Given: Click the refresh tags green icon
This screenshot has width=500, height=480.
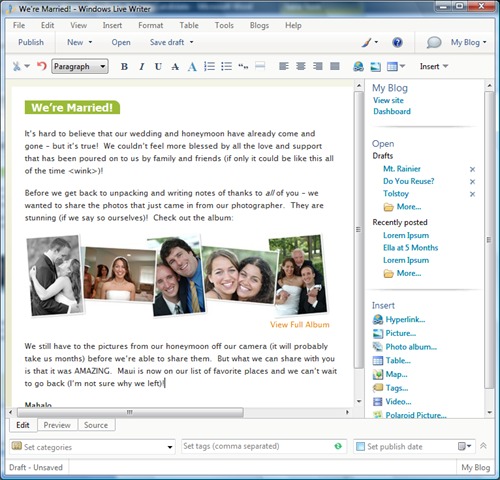Looking at the screenshot, I should tap(338, 446).
